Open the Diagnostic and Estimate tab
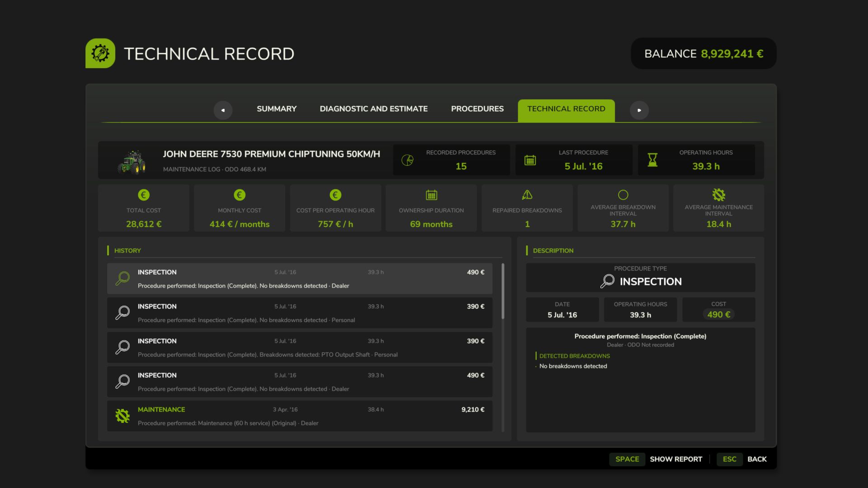Image resolution: width=868 pixels, height=488 pixels. click(x=374, y=109)
